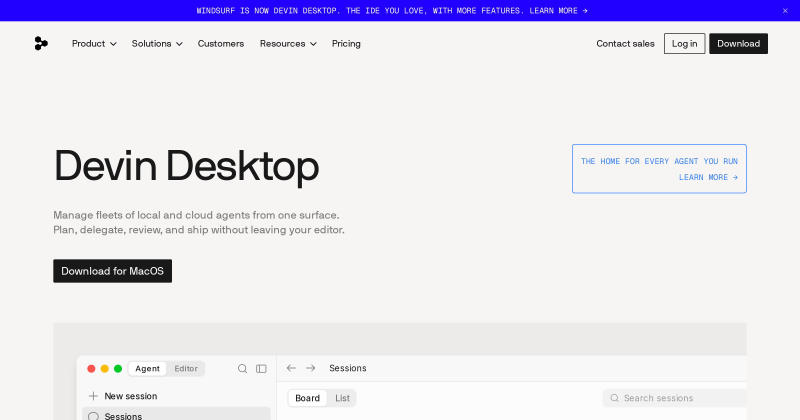
Task: Select the List view tab
Action: click(x=342, y=398)
